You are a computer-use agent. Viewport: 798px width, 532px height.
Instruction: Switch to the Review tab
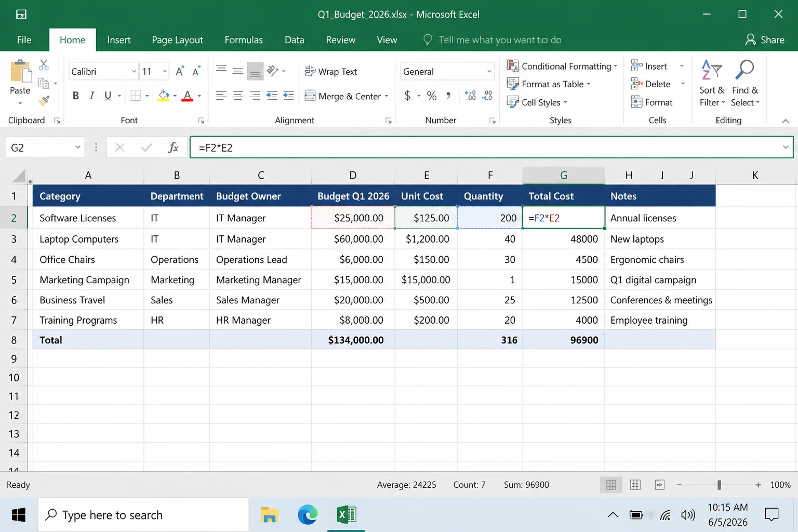click(x=341, y=40)
